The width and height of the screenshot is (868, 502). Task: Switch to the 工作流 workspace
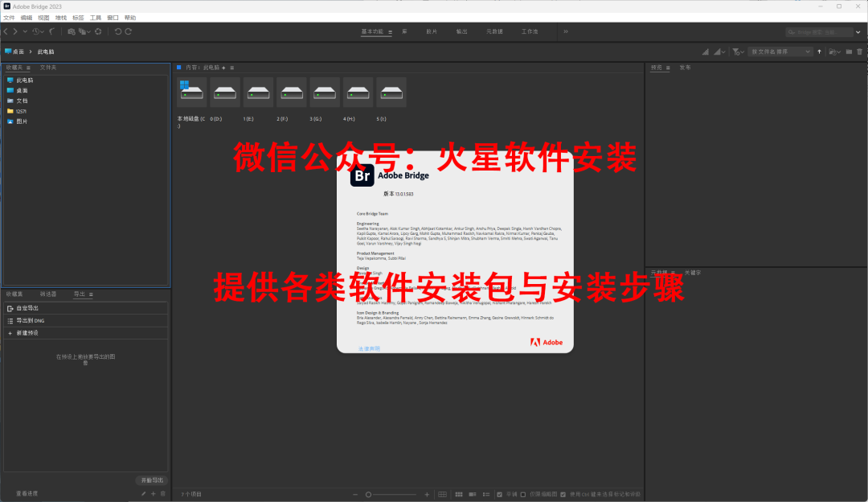click(530, 31)
